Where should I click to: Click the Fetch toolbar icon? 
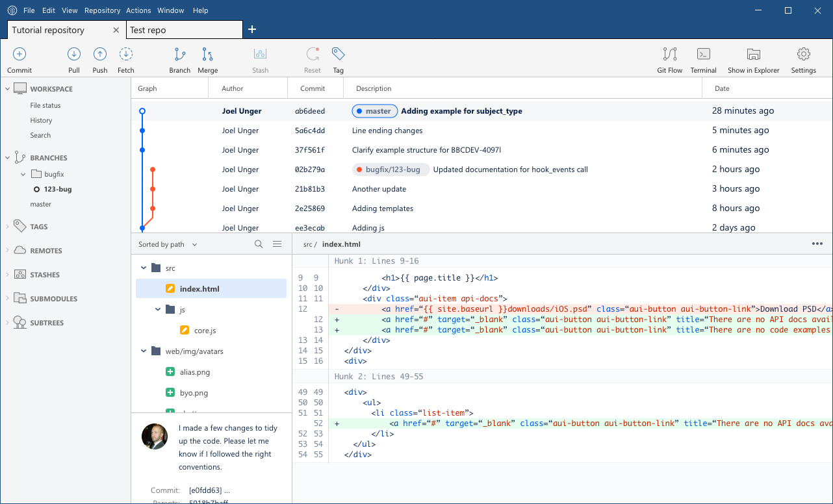click(x=126, y=55)
